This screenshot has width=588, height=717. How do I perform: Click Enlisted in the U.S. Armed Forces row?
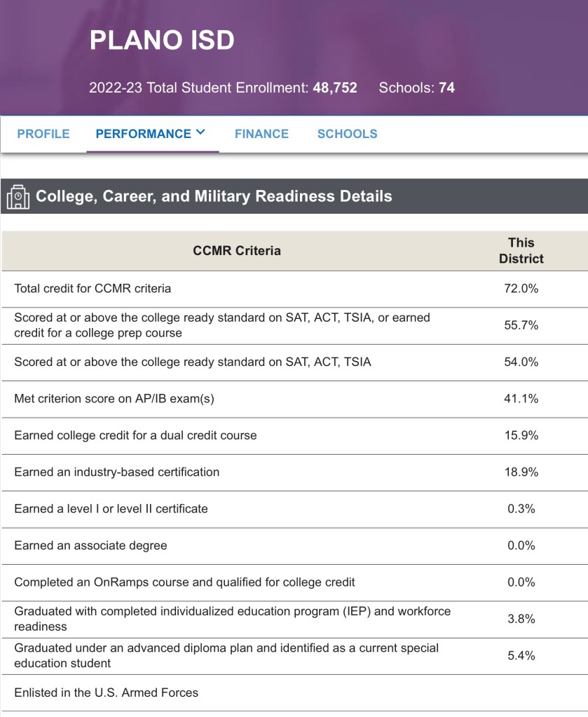106,692
